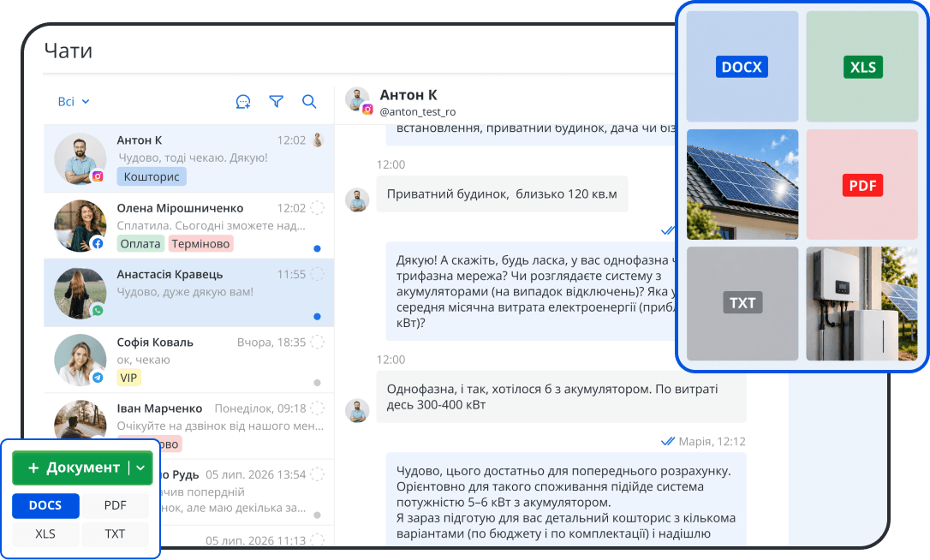Image resolution: width=930 pixels, height=560 pixels.
Task: Click the Оплата tag
Action: pyautogui.click(x=140, y=244)
